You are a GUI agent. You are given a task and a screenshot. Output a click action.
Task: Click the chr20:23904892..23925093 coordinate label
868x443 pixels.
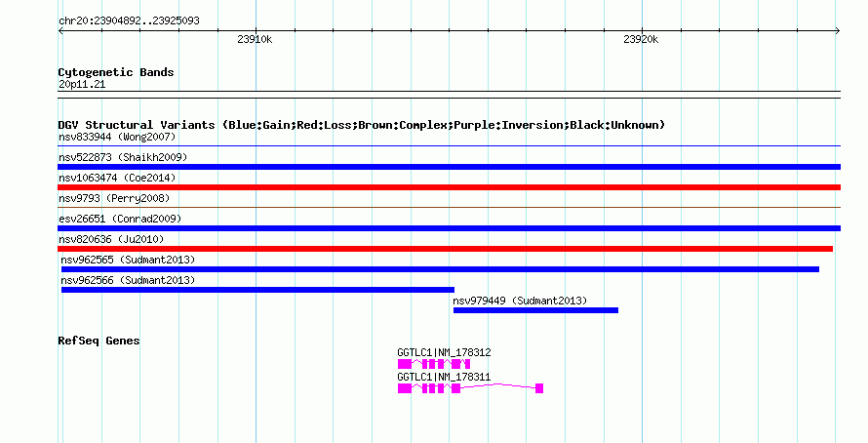tap(129, 21)
